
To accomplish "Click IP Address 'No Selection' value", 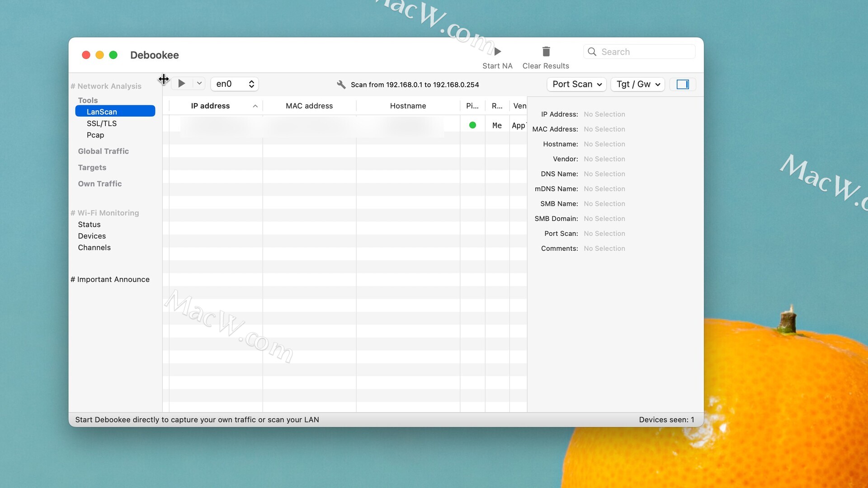I will 604,114.
